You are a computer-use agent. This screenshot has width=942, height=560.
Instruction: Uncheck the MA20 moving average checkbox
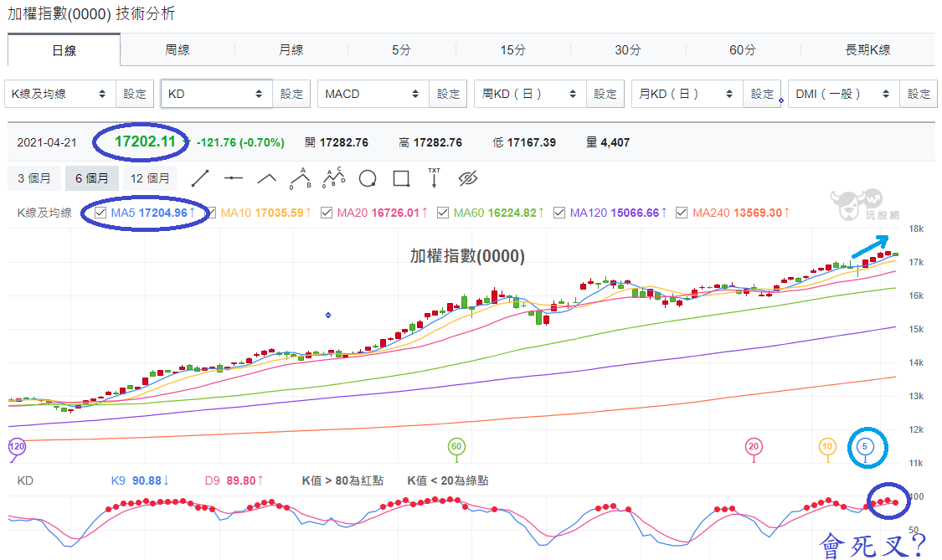tap(327, 213)
